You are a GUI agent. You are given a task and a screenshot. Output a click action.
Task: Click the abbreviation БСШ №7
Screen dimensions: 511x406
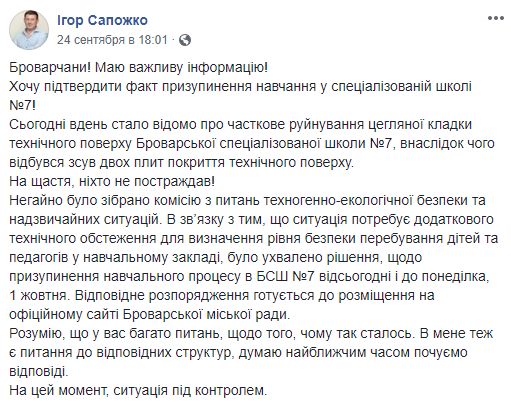tap(285, 277)
